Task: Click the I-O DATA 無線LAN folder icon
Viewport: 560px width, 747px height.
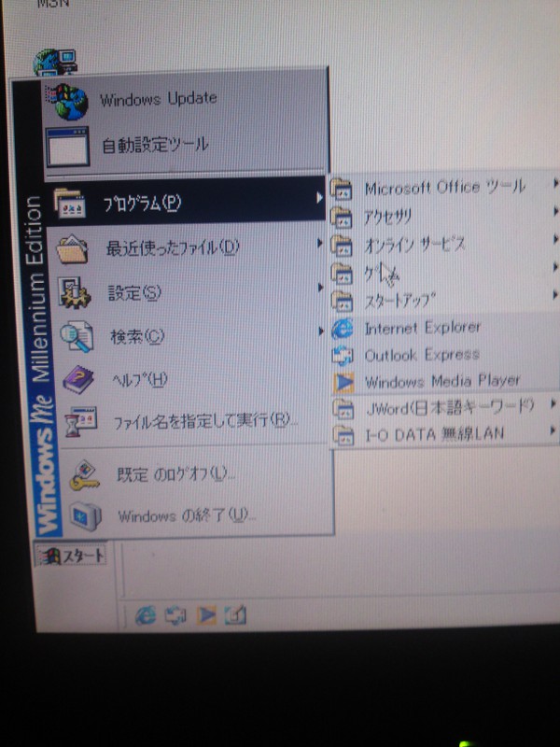Action: pyautogui.click(x=343, y=435)
